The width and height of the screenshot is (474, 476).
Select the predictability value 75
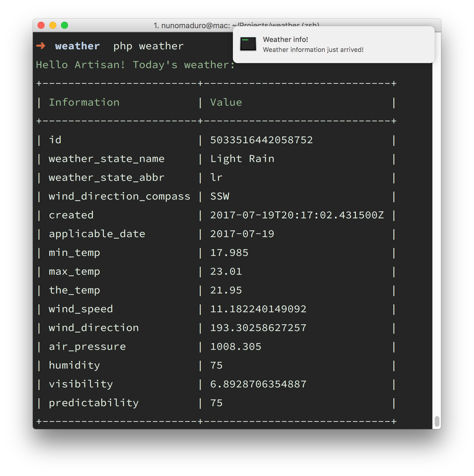(216, 403)
